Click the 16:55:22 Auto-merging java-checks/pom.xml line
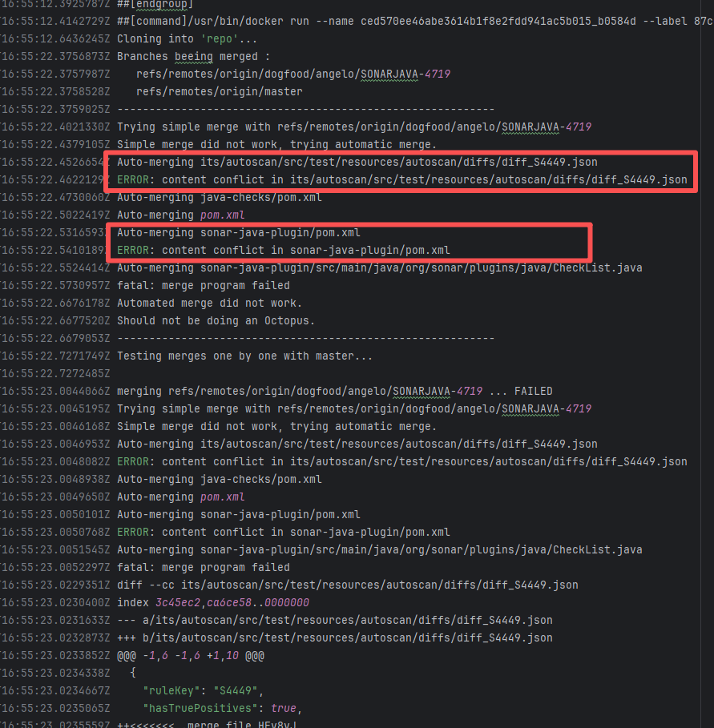 point(219,197)
